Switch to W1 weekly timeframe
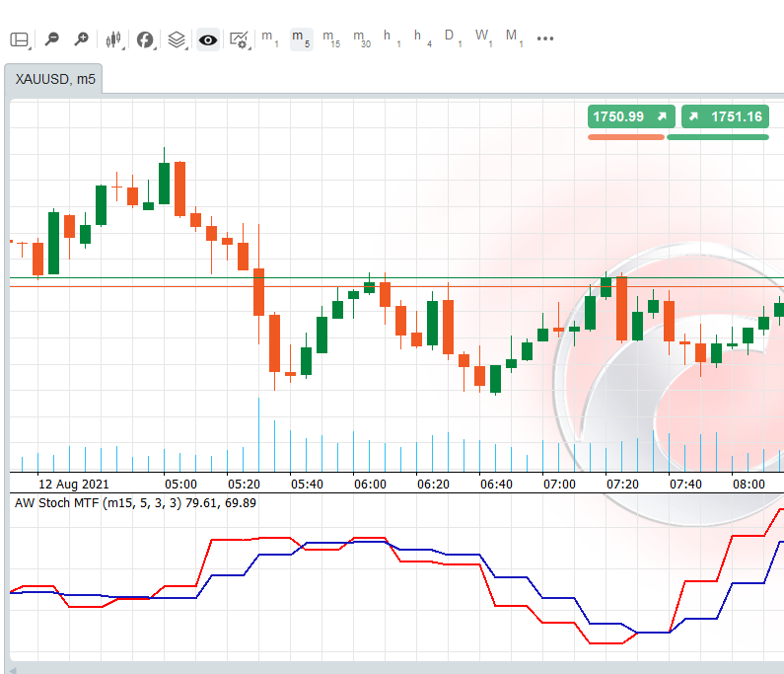Viewport: 784px width, 674px height. [483, 38]
